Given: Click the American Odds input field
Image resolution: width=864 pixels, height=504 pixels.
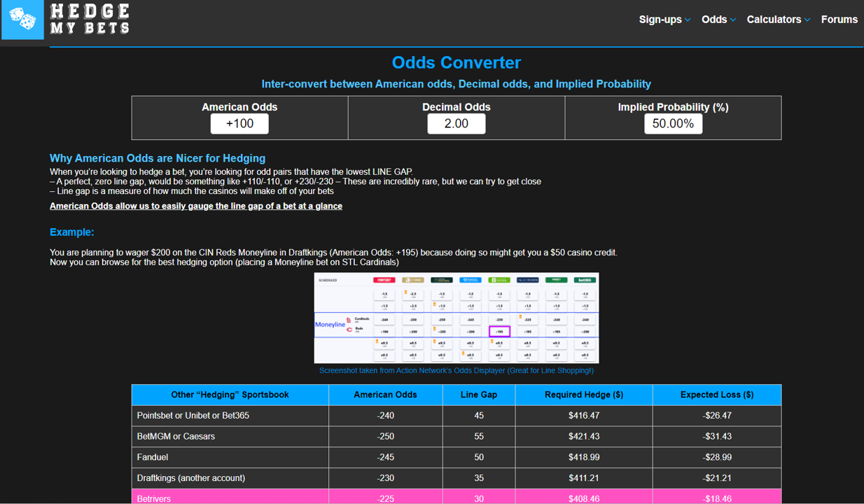Looking at the screenshot, I should (x=239, y=123).
